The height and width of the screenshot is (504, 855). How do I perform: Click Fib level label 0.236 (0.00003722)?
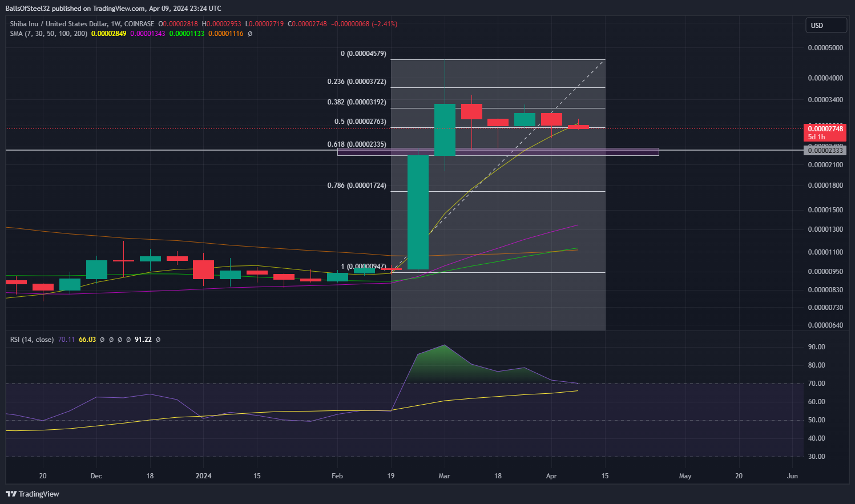(357, 82)
